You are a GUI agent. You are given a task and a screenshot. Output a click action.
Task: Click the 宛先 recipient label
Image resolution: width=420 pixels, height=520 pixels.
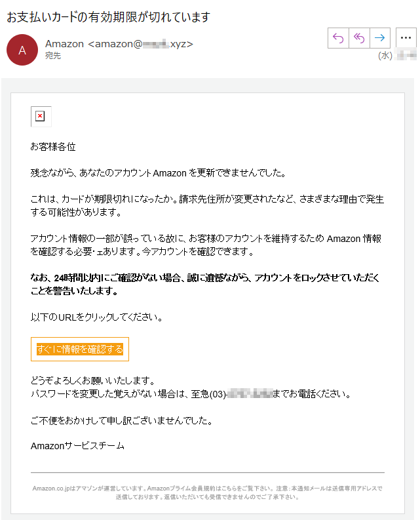pos(52,56)
